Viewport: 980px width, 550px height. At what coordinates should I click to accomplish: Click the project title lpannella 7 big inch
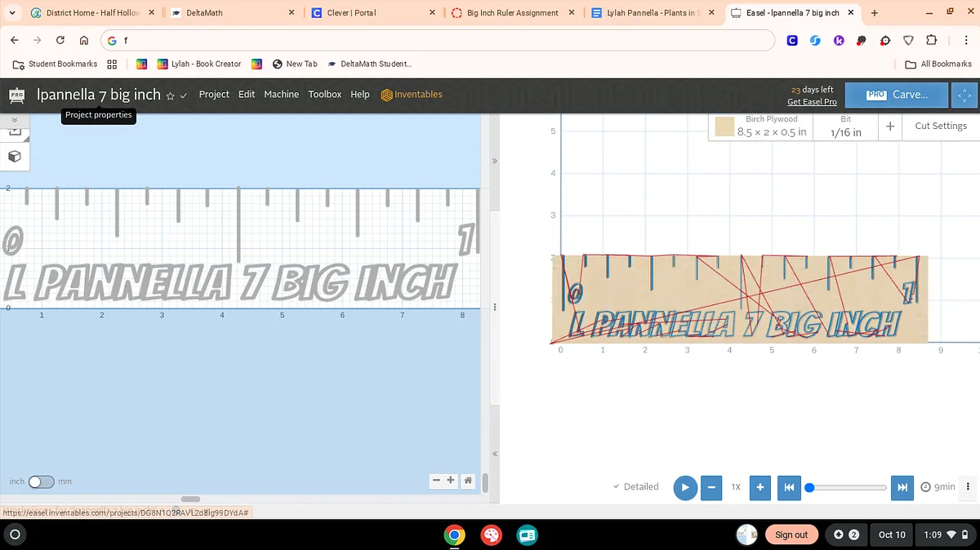(99, 95)
